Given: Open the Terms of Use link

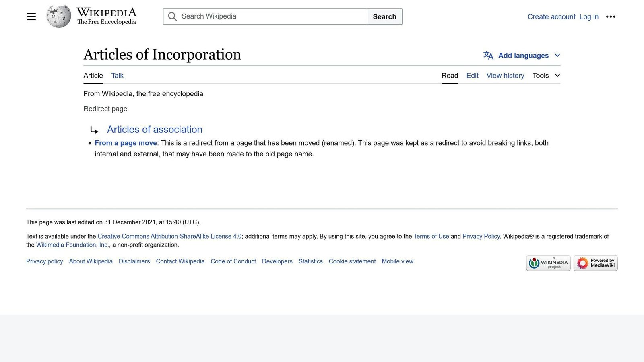Looking at the screenshot, I should (431, 236).
